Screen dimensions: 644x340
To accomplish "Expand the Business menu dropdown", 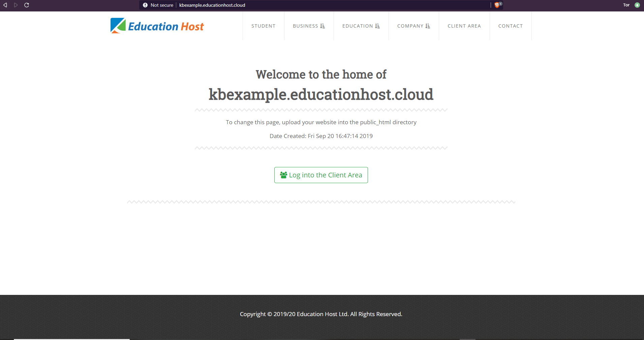I will click(309, 26).
